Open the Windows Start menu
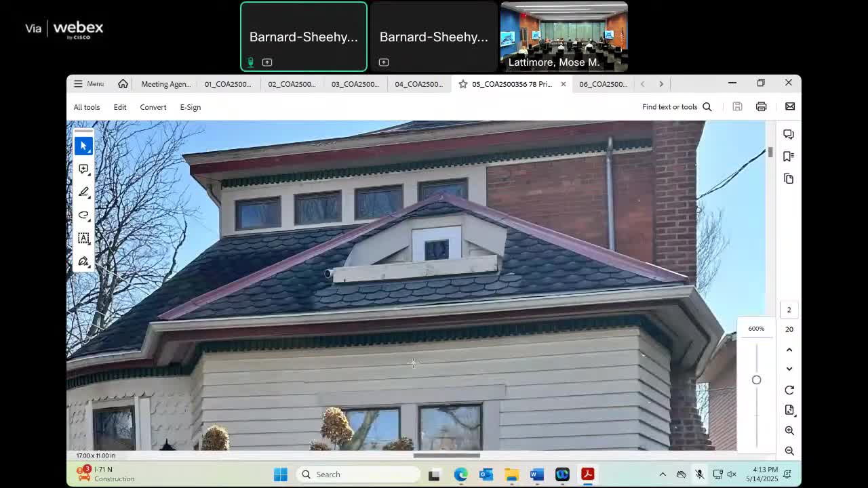The image size is (868, 488). click(x=280, y=474)
